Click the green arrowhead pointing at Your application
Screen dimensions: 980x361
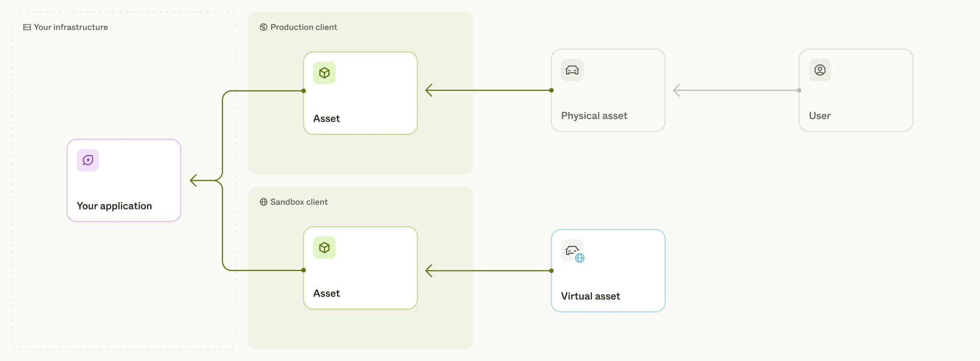(x=194, y=181)
